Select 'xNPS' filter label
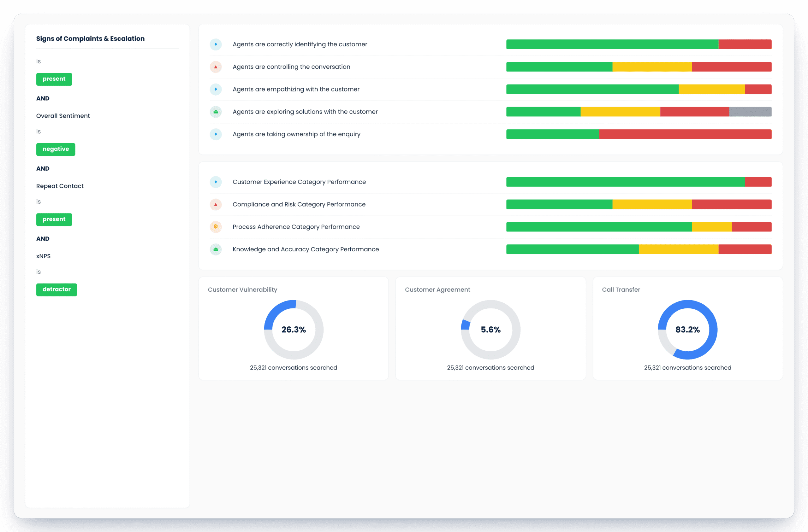The width and height of the screenshot is (808, 532). [x=44, y=256]
